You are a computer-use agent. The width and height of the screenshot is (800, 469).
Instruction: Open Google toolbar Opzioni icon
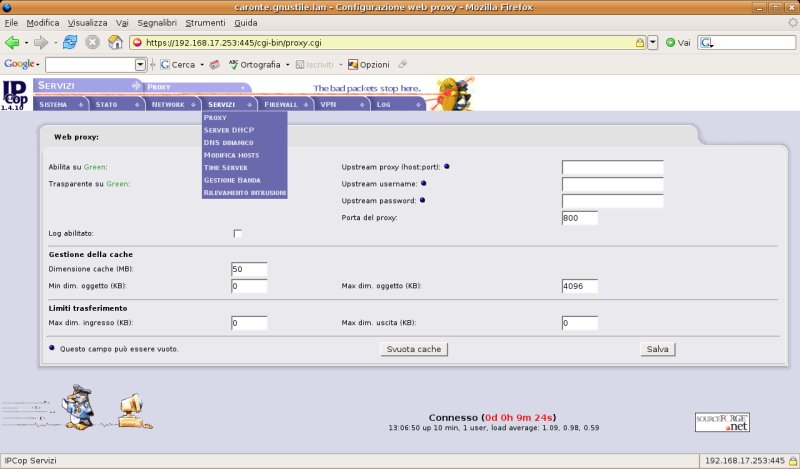[x=353, y=65]
